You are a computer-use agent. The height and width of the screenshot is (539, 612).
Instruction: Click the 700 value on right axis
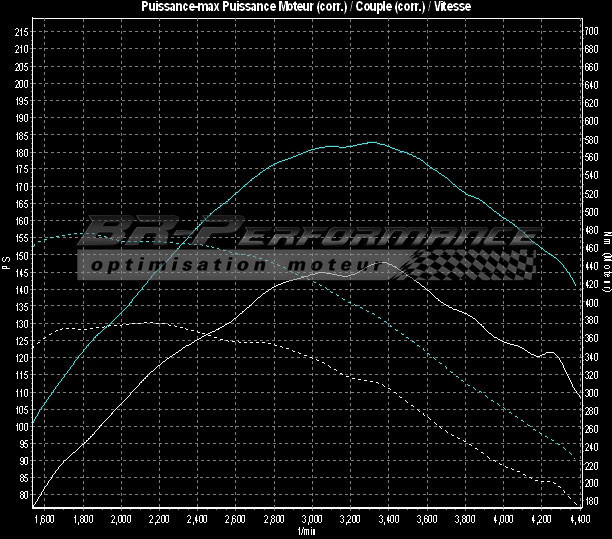point(591,31)
